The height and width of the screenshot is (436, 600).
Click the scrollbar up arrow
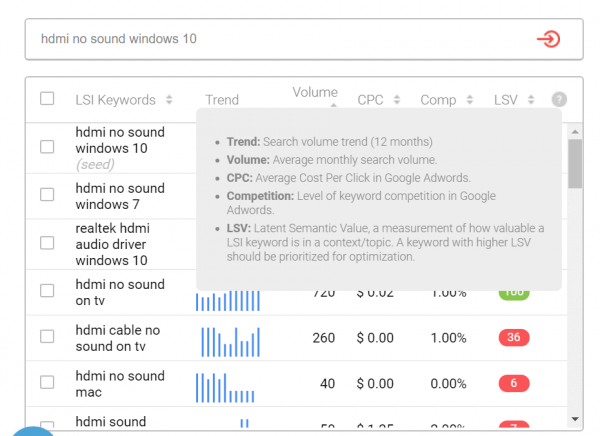575,132
